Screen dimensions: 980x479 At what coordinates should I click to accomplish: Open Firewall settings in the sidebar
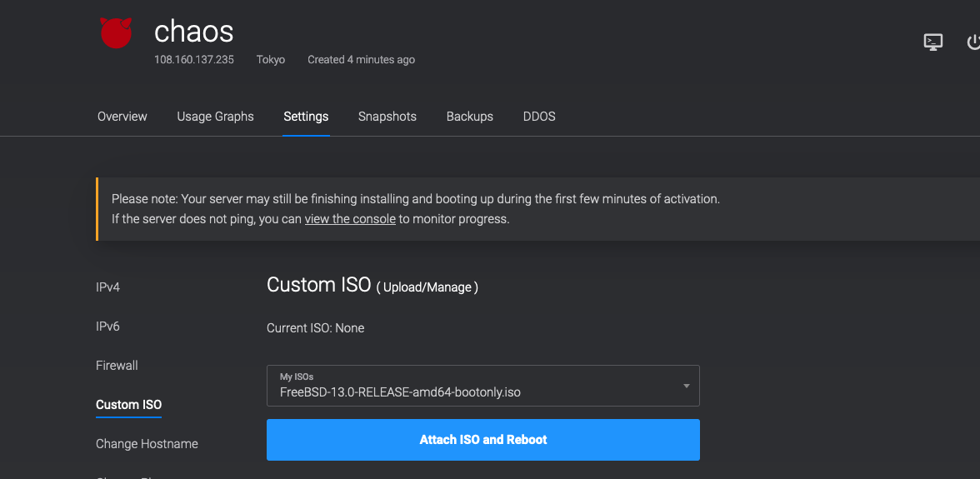pyautogui.click(x=117, y=366)
